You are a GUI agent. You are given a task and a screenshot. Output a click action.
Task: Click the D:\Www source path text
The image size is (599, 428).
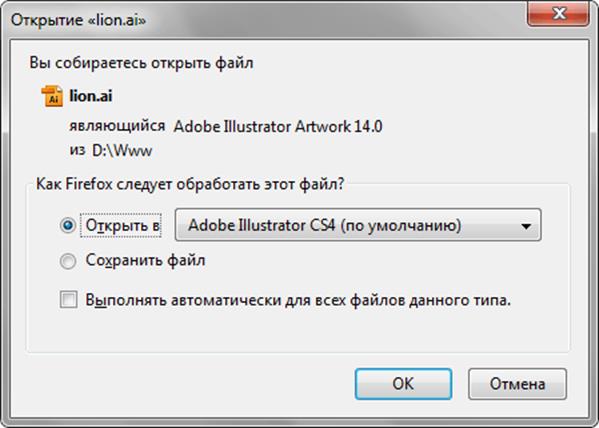click(x=122, y=151)
